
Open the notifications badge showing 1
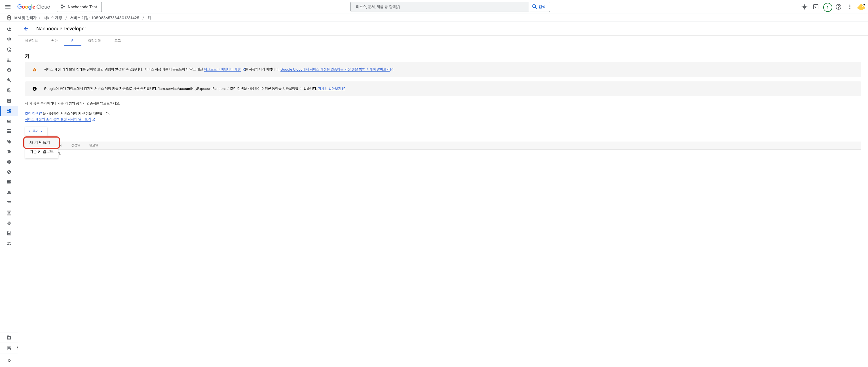click(827, 7)
